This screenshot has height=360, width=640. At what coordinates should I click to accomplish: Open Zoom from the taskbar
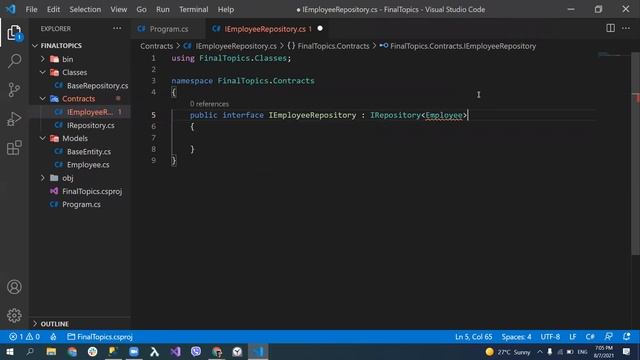134,352
